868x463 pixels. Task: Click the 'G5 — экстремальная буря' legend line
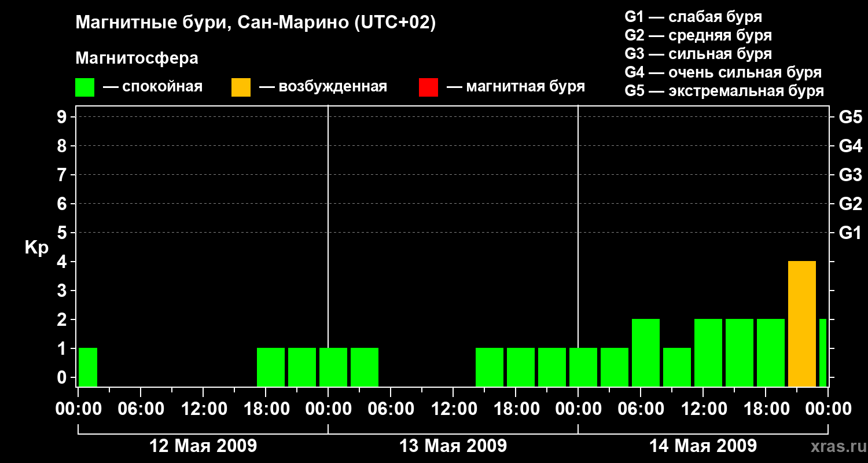pyautogui.click(x=724, y=91)
